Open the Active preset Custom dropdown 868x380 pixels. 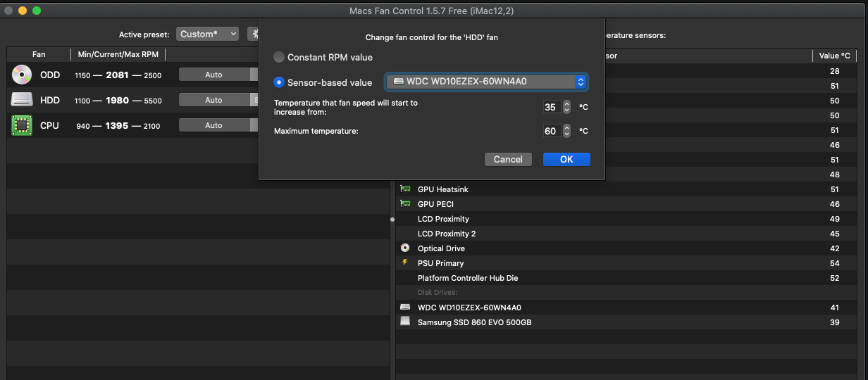[x=208, y=34]
